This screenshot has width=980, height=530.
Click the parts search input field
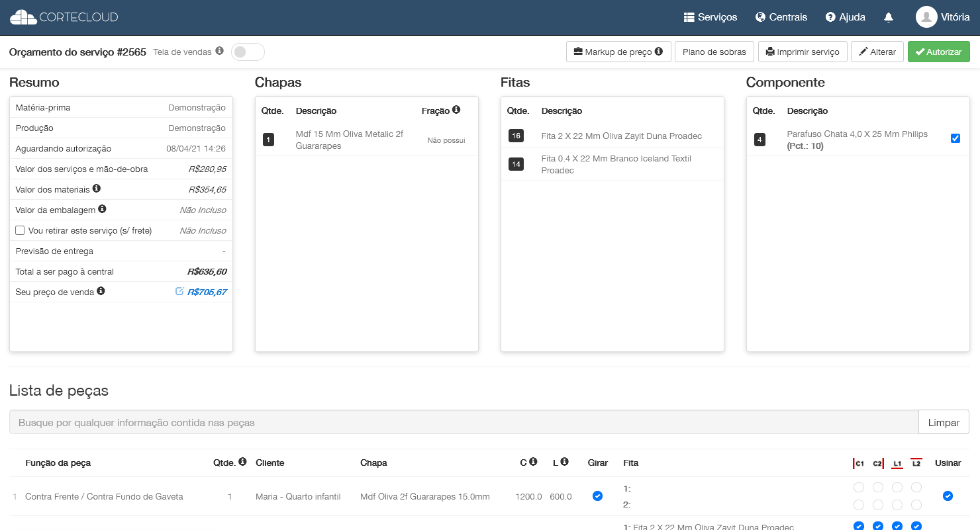[x=464, y=422]
